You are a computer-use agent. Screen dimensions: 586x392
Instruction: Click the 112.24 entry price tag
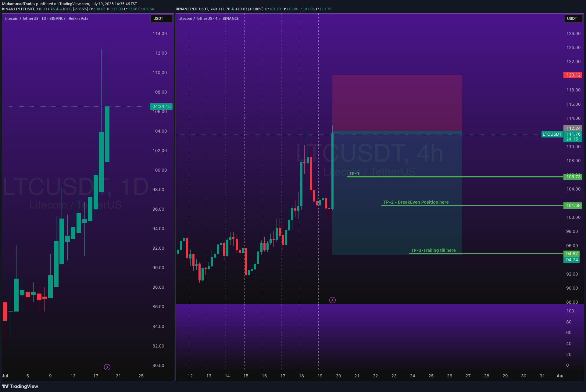573,128
